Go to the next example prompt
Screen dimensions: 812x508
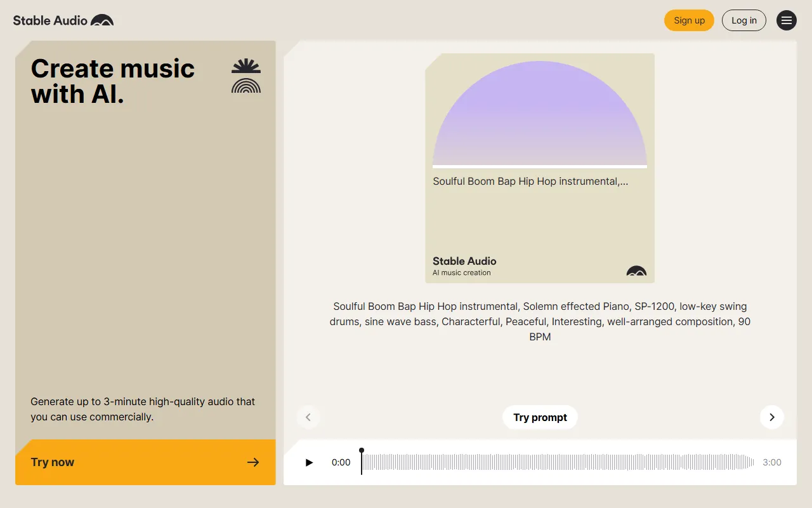(x=772, y=417)
